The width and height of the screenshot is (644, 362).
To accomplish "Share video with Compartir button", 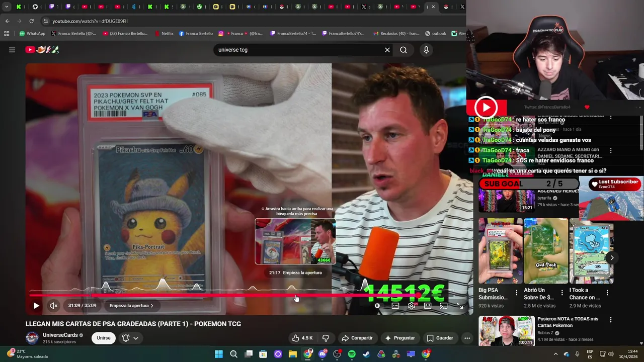I will [357, 338].
